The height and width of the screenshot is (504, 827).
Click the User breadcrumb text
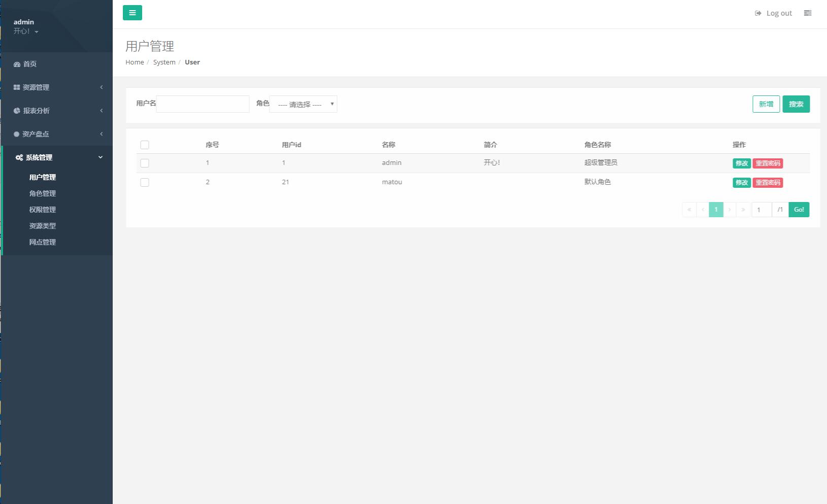pyautogui.click(x=192, y=62)
